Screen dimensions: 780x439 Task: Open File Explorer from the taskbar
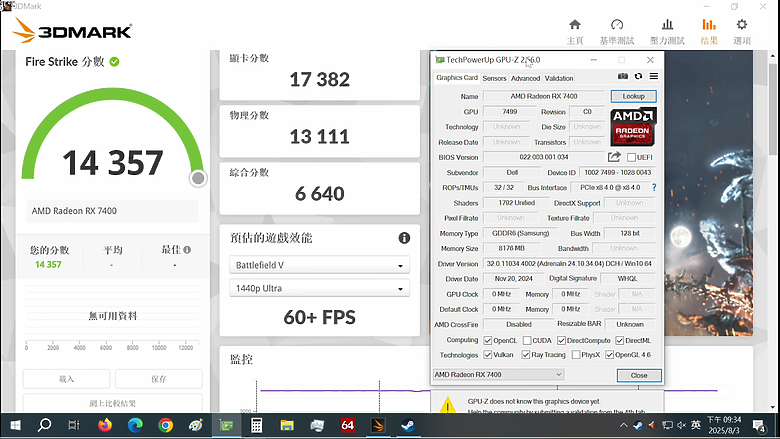[x=287, y=426]
